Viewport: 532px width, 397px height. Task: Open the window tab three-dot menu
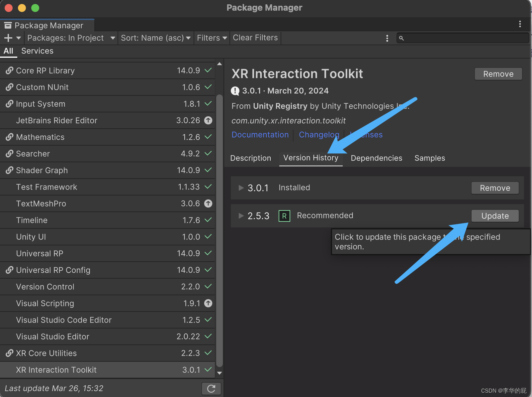(x=520, y=24)
